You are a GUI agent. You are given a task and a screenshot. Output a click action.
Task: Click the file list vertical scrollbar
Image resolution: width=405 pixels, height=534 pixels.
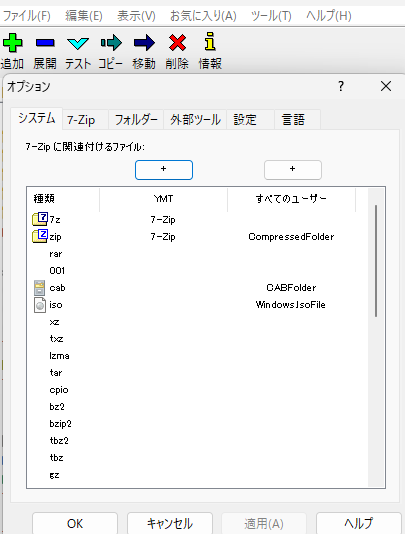click(x=376, y=261)
